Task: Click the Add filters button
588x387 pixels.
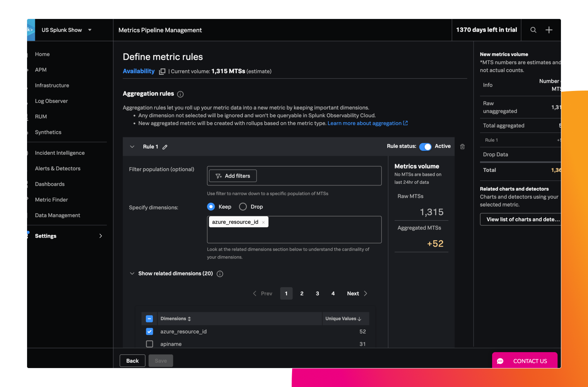Action: [x=233, y=176]
